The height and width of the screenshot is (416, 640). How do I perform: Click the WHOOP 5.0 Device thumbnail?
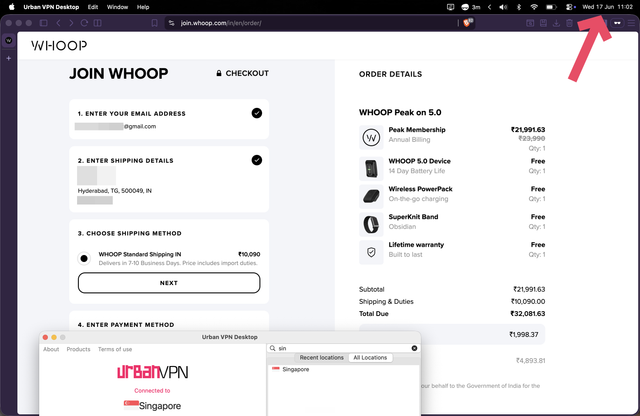click(x=371, y=168)
